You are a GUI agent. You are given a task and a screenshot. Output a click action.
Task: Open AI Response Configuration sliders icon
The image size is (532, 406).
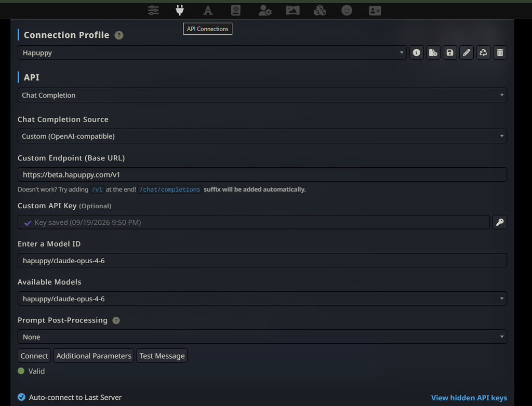(x=153, y=10)
